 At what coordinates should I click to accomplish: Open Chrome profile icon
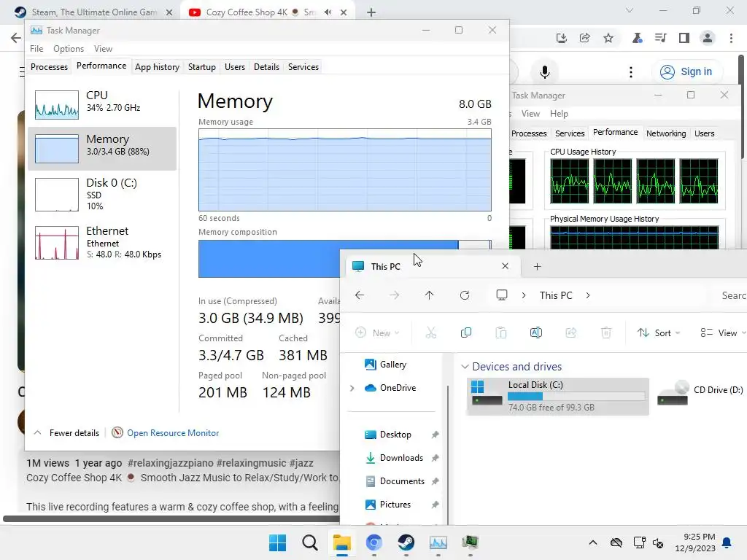(x=708, y=38)
